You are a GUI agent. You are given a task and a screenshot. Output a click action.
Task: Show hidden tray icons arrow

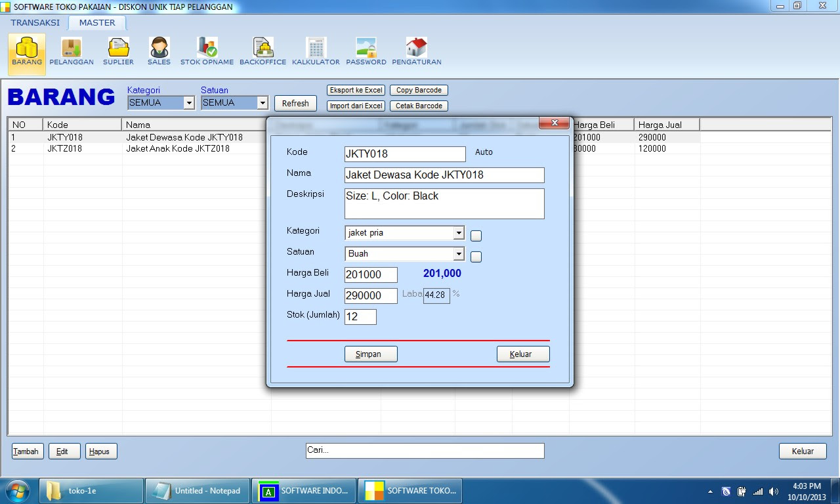(x=711, y=491)
